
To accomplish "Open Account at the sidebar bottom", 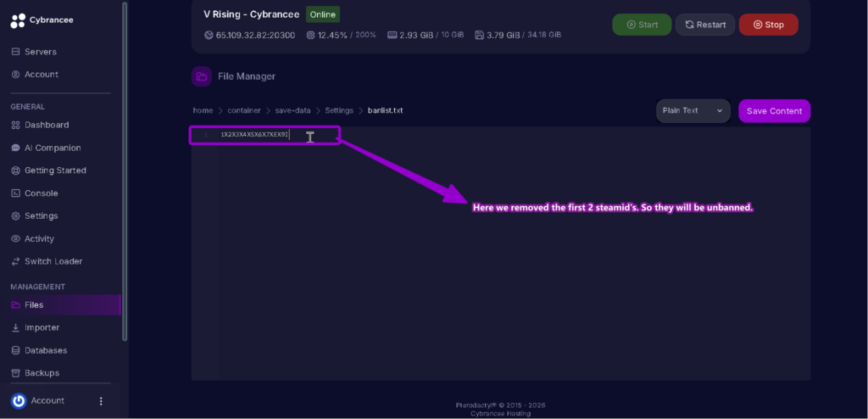I will coord(47,400).
